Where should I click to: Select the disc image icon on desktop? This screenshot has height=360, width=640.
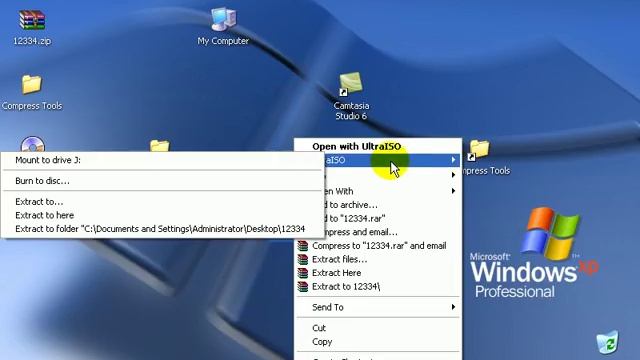click(x=33, y=144)
